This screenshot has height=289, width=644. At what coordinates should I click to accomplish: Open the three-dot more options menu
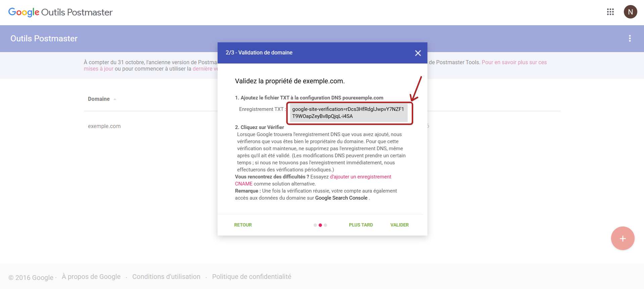coord(630,38)
